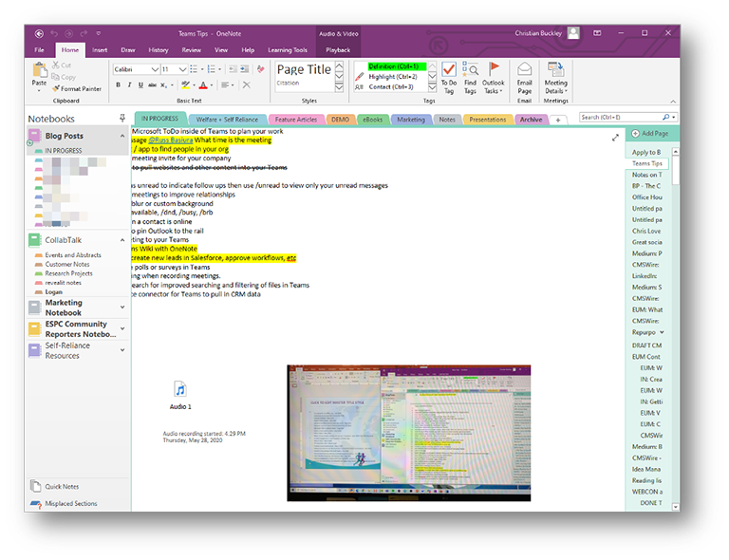Expand the Tags gallery

pos(433,87)
